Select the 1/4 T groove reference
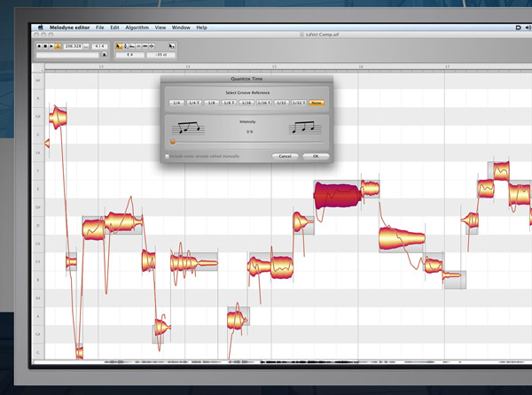Viewport: 532px width, 395px height. 194,103
